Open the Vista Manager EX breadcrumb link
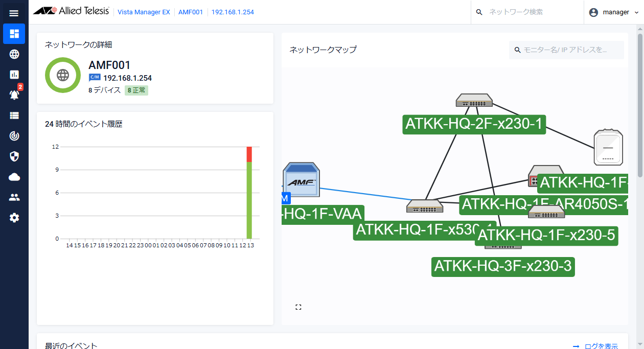The height and width of the screenshot is (349, 644). click(144, 12)
